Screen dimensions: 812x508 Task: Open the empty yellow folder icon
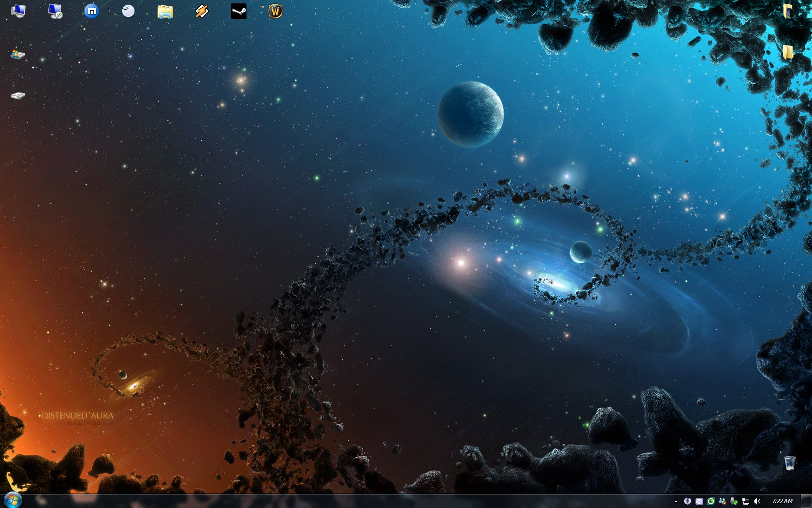tap(788, 52)
